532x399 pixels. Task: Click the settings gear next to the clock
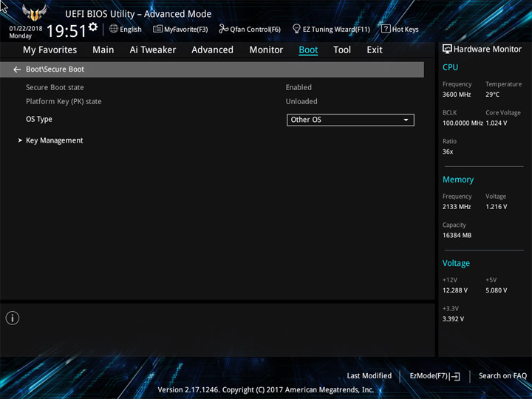(x=93, y=27)
